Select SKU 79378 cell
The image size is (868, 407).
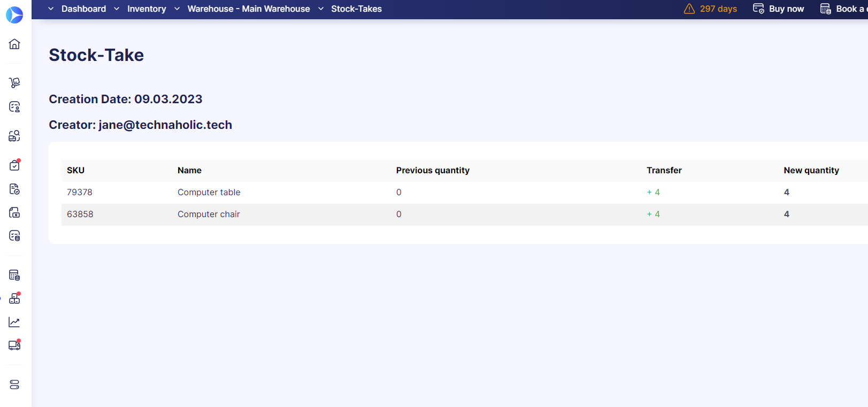pos(80,192)
